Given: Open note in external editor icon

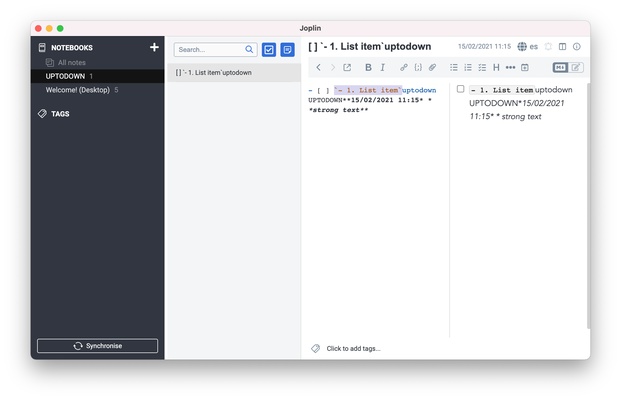Looking at the screenshot, I should (347, 67).
